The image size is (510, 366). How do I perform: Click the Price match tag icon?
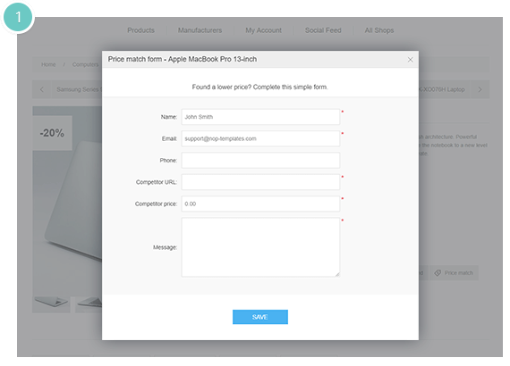click(438, 273)
